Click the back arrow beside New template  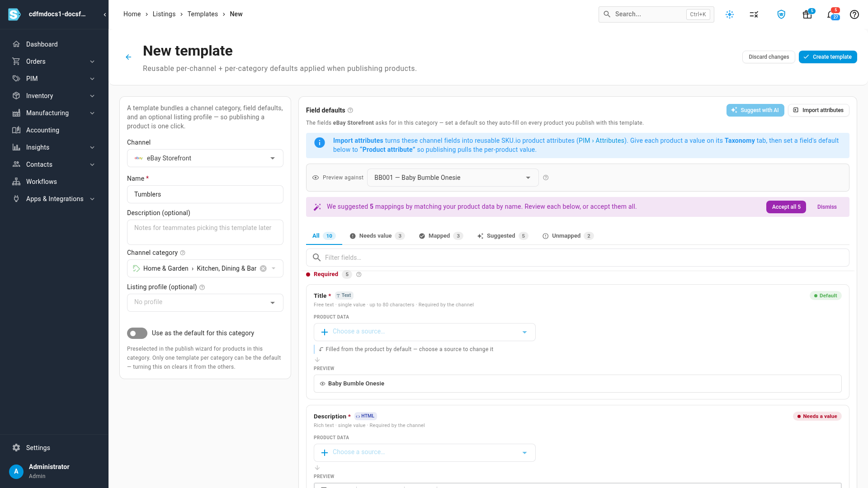128,57
